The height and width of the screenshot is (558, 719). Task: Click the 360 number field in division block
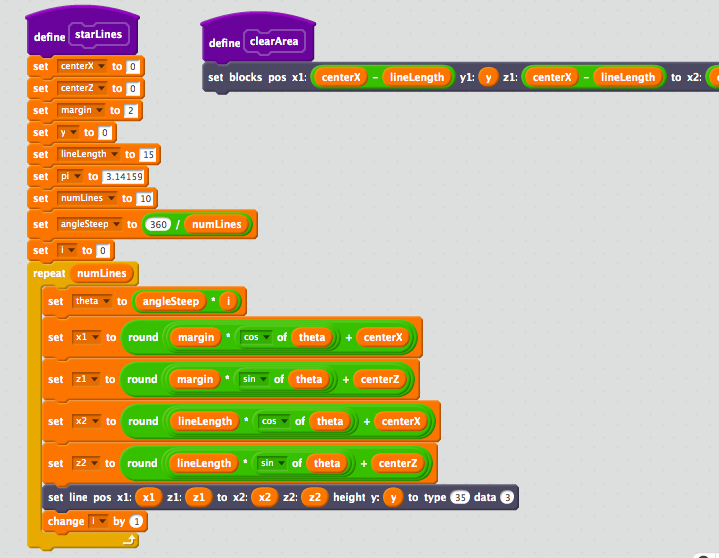(158, 224)
